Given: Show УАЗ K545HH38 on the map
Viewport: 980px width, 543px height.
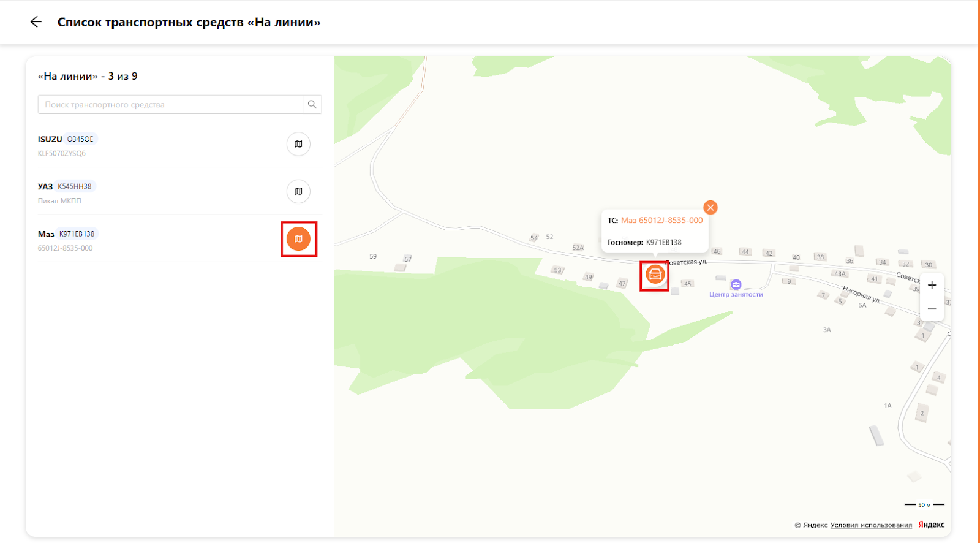Looking at the screenshot, I should [298, 191].
